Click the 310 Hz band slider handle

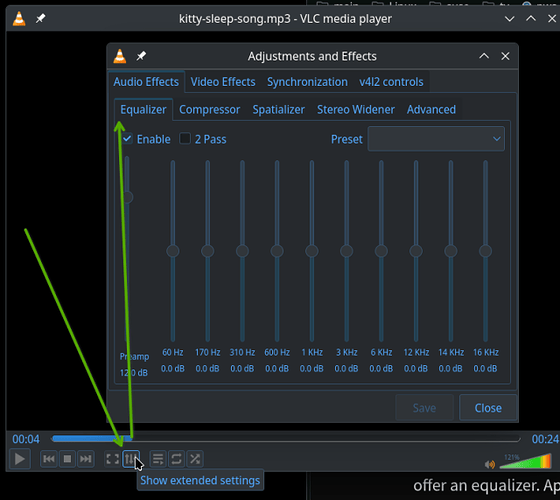[x=242, y=251]
